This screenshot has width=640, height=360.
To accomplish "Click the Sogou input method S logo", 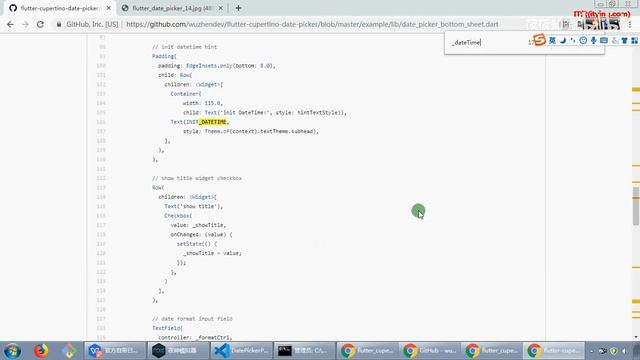I will 540,40.
